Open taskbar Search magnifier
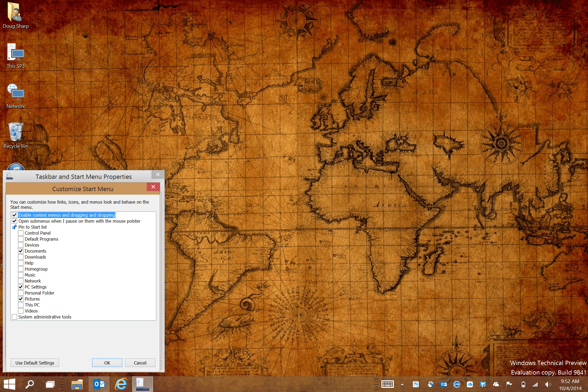588x392 pixels. click(29, 384)
